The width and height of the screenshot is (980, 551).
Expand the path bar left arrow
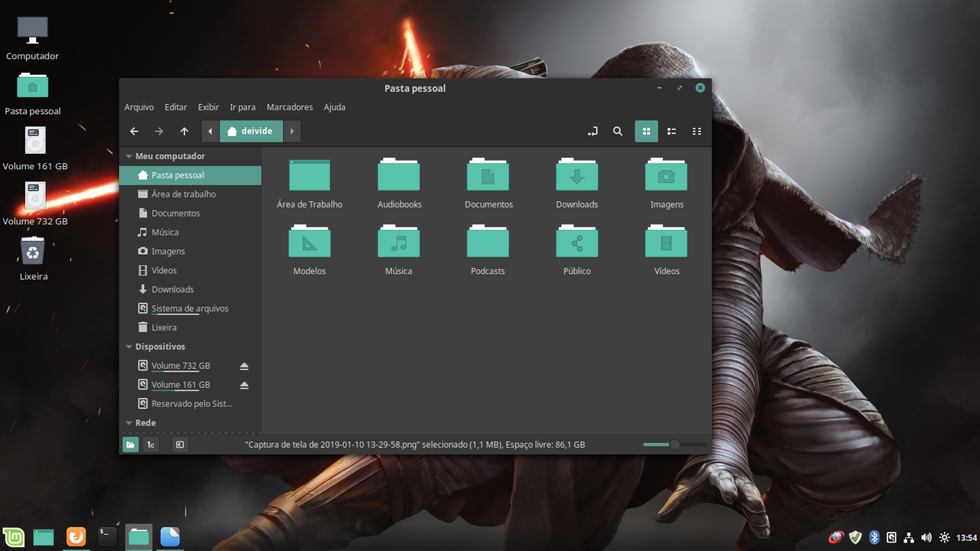point(211,131)
